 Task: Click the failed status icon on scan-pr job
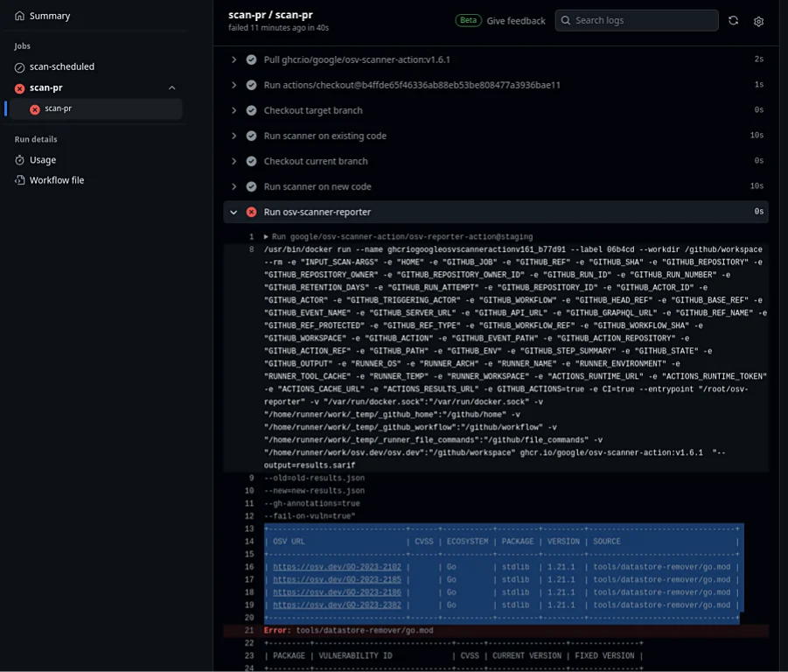point(19,87)
